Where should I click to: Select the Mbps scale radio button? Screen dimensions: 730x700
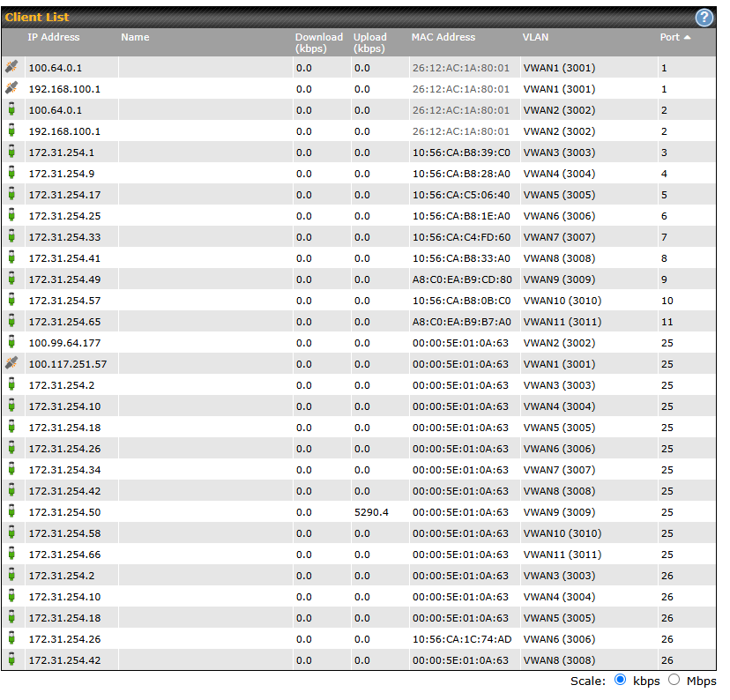pyautogui.click(x=674, y=680)
